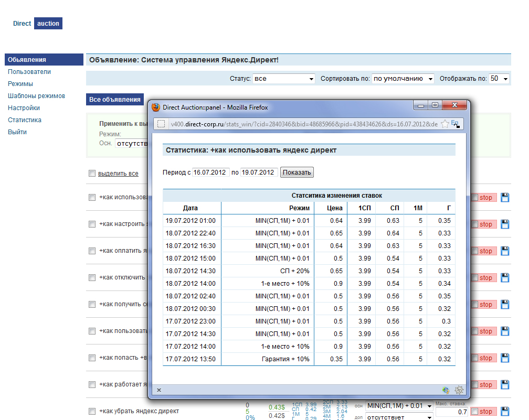Click the page identity icon in address bar
Image resolution: width=529 pixels, height=420 pixels.
point(162,124)
